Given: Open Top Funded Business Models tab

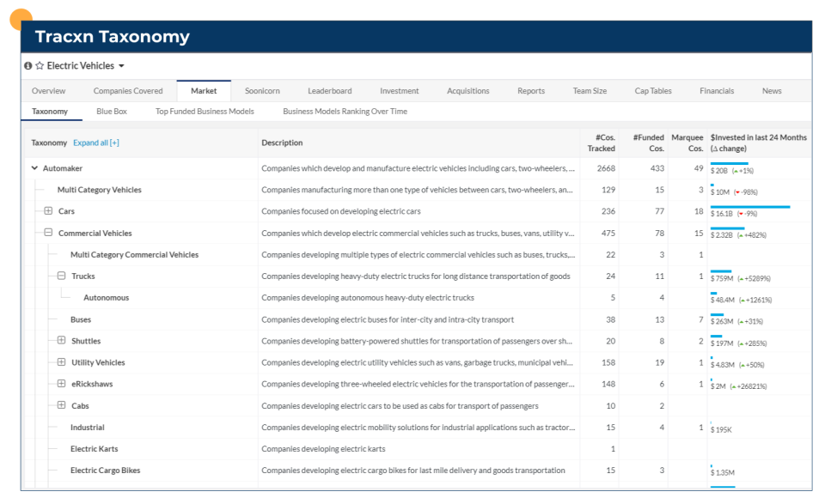Looking at the screenshot, I should (x=205, y=111).
